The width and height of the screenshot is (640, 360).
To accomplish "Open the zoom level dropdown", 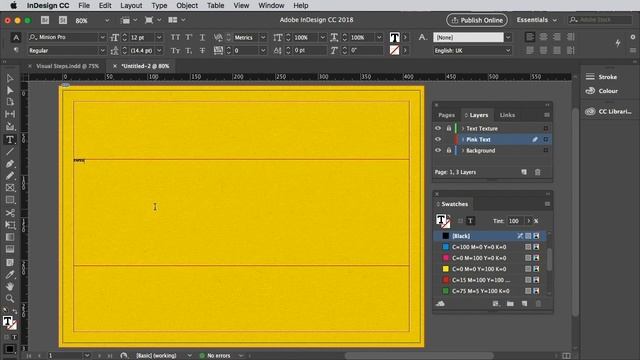I will click(107, 20).
